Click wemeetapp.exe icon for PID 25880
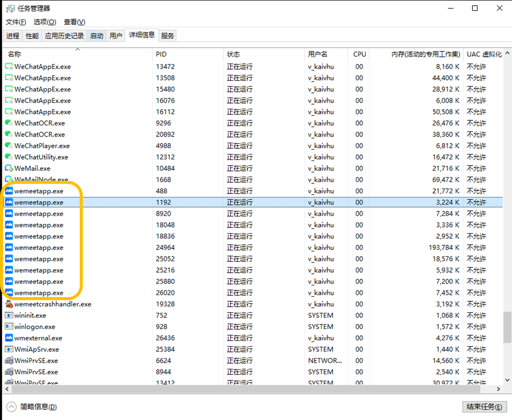The width and height of the screenshot is (512, 420). click(9, 281)
